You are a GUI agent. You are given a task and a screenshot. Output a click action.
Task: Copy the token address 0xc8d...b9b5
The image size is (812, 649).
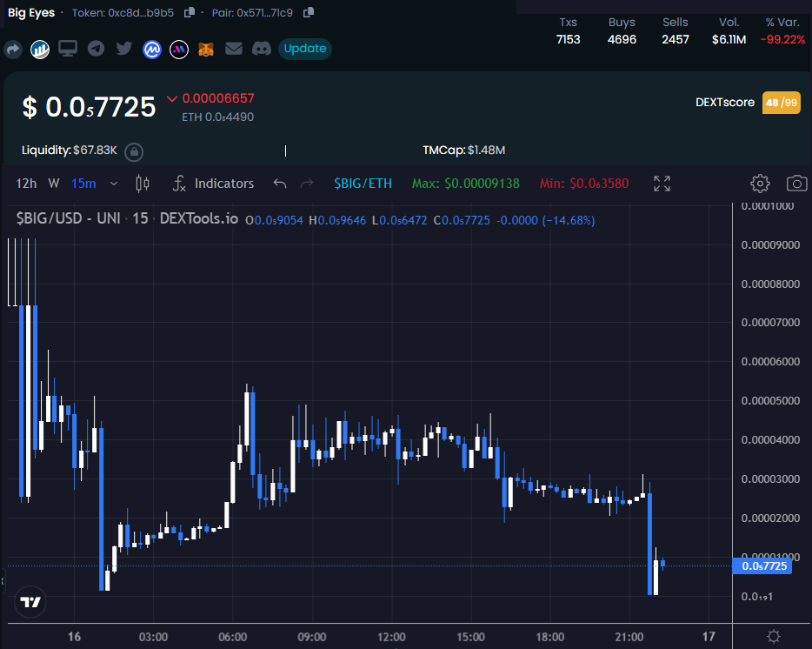click(190, 12)
